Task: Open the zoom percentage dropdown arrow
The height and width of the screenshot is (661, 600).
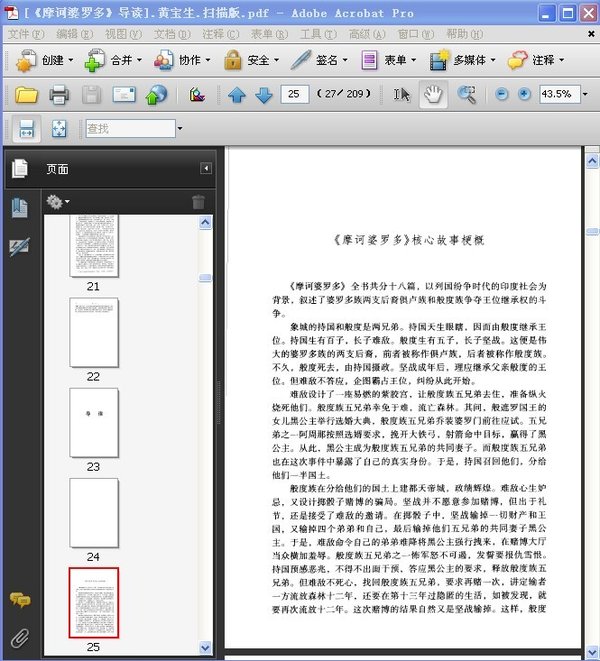Action: click(585, 94)
